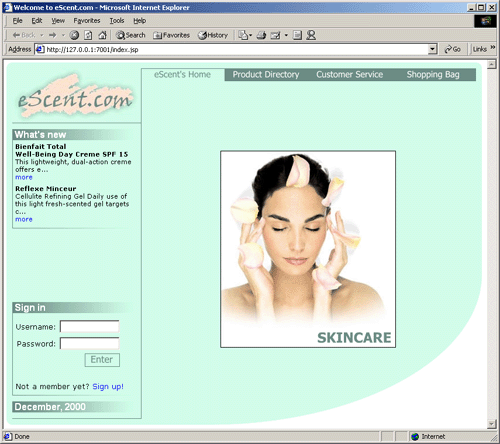
Task: Expand the Mail button dropdown arrow
Action: [x=286, y=35]
